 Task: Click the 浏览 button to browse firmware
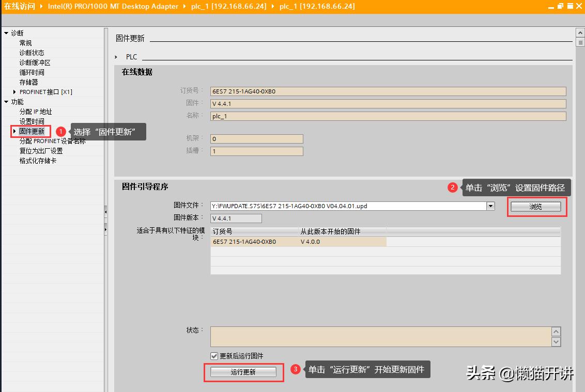tap(535, 206)
